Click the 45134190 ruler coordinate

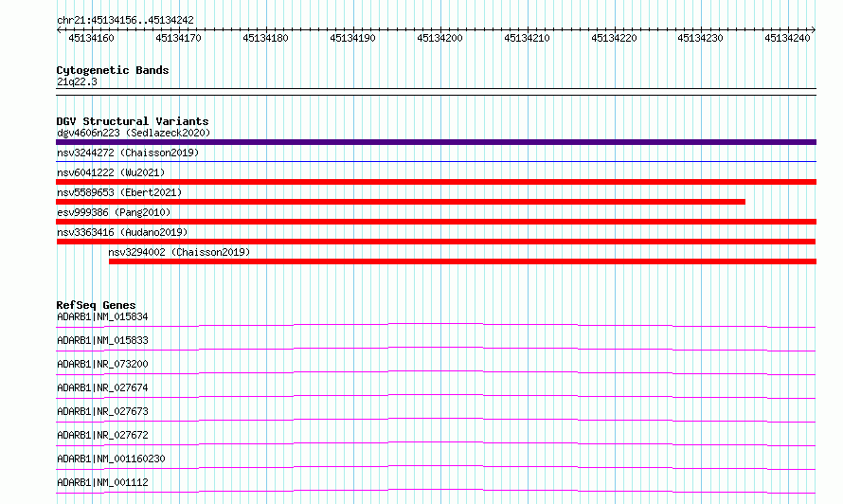(x=352, y=38)
